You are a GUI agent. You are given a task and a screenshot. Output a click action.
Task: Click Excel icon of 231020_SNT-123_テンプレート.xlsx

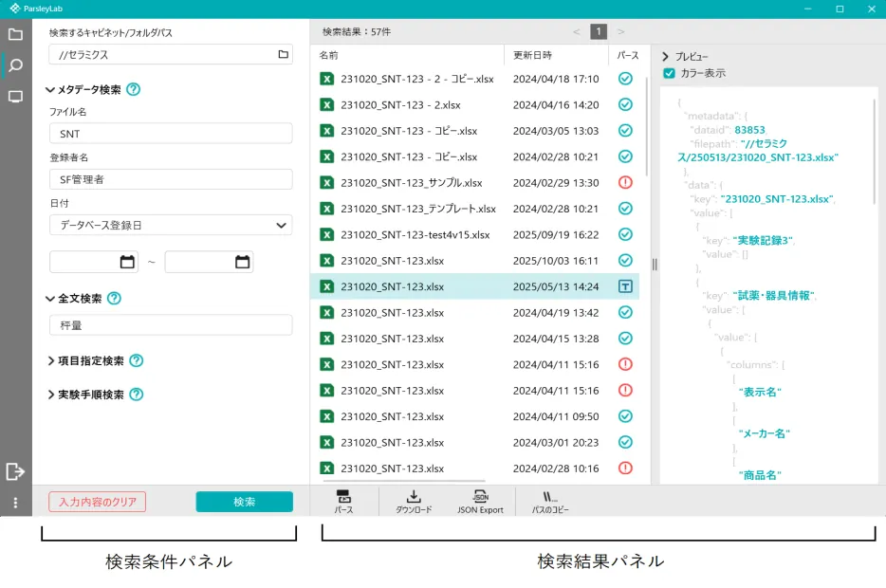tap(326, 209)
